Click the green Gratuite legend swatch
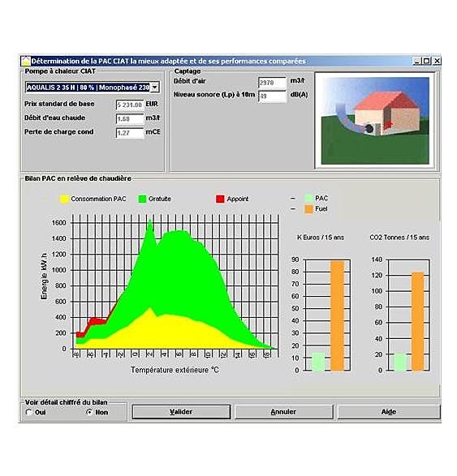This screenshot has width=457, height=476. pos(142,199)
